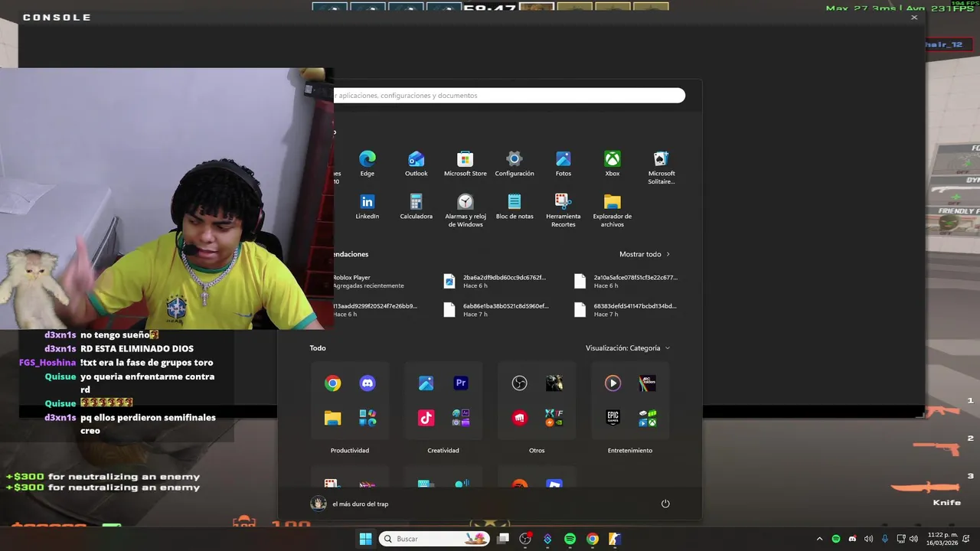Open the Creatividad category folder label
The height and width of the screenshot is (551, 980).
(443, 450)
